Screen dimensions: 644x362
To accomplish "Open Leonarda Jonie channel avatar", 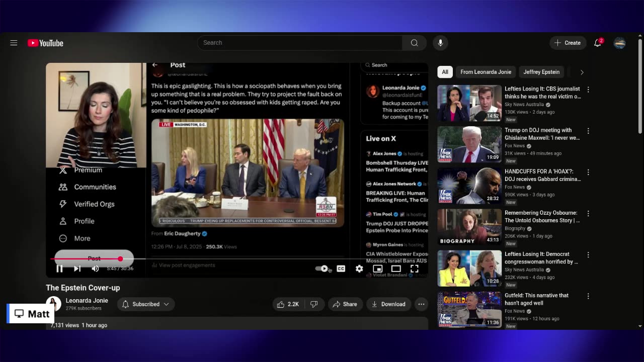I will tap(53, 304).
